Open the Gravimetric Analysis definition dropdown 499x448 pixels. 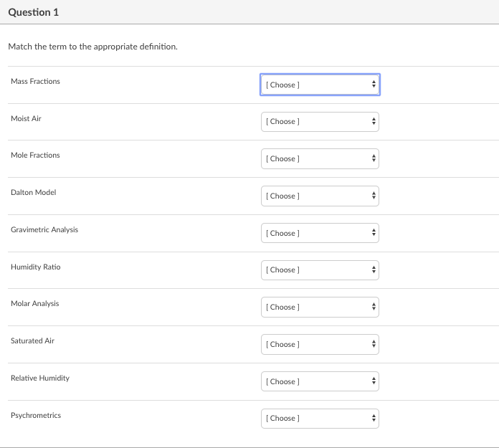(320, 233)
